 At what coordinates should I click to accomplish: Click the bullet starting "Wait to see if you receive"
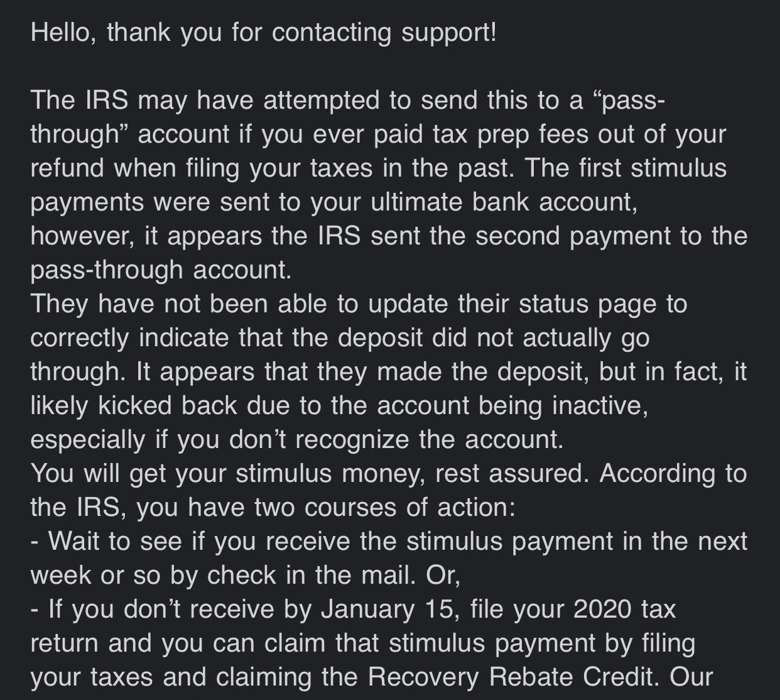[x=389, y=559]
